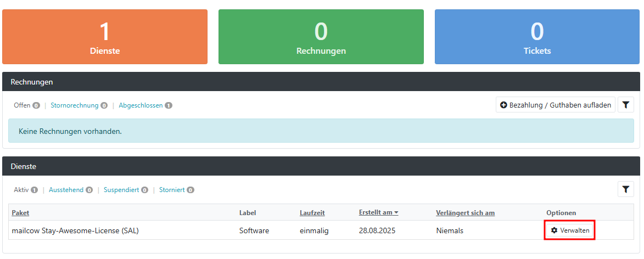Screen dimensions: 644x259
Task: Click the Label column header
Action: [x=247, y=212]
